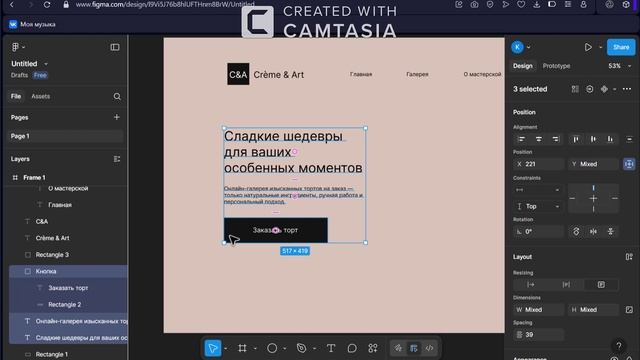640x360 pixels.
Task: Click the auto layout icon in Layout section
Action: [629, 257]
